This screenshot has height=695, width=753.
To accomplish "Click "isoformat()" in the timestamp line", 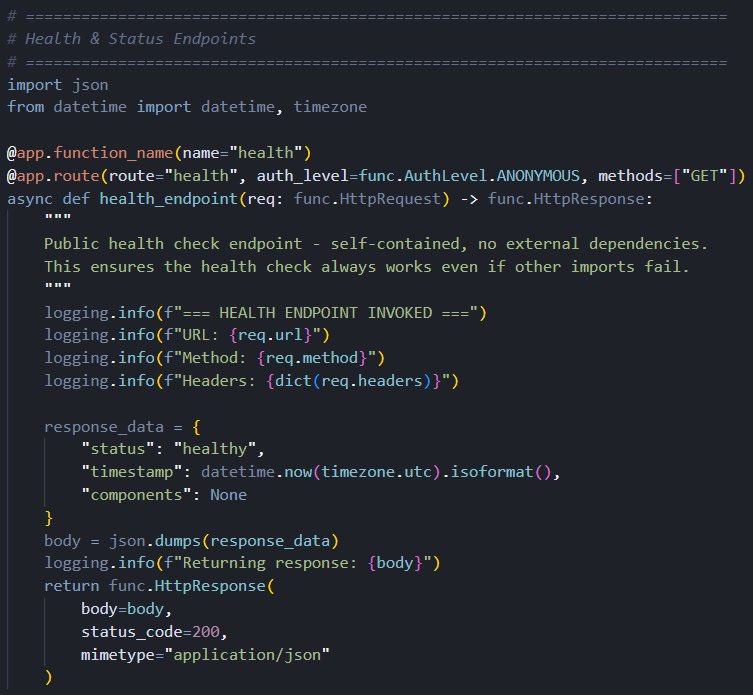I will (x=501, y=472).
